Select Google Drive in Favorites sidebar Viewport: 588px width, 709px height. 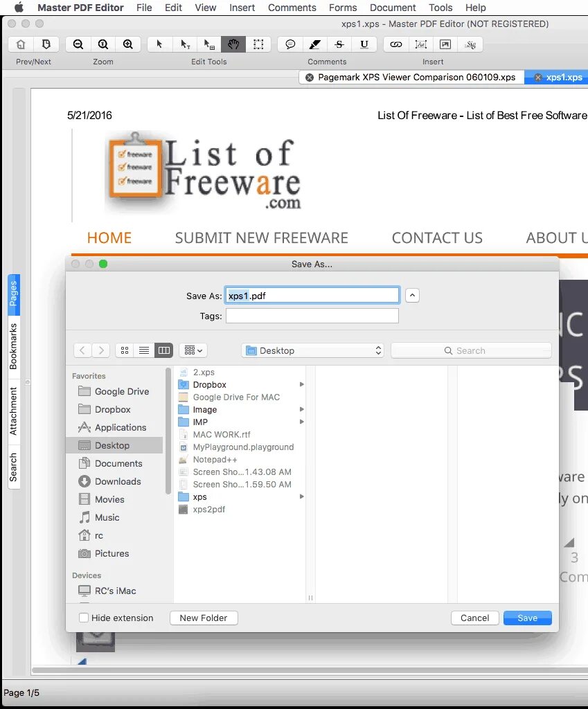pos(114,391)
